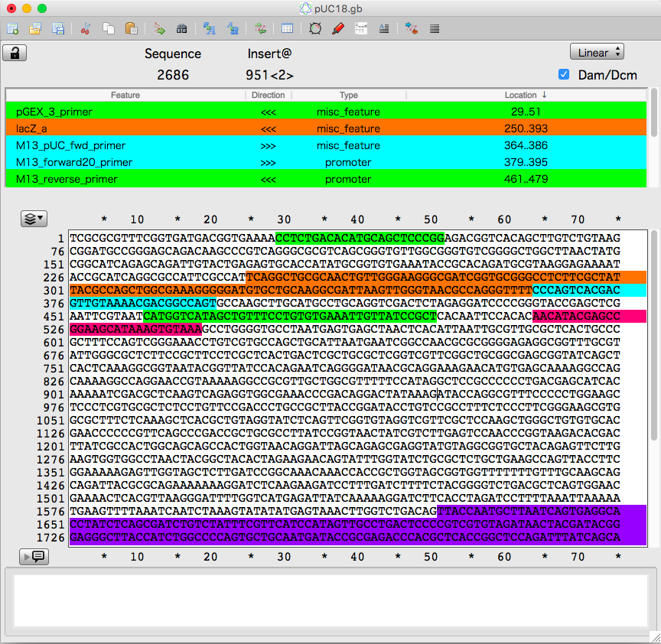This screenshot has height=644, width=661.
Task: Click the convert to uppercase icon
Action: (x=210, y=28)
